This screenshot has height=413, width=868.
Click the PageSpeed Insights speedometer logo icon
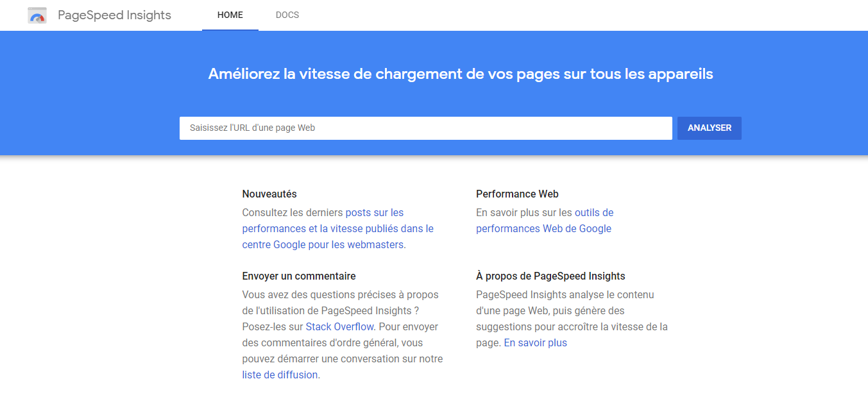(37, 15)
